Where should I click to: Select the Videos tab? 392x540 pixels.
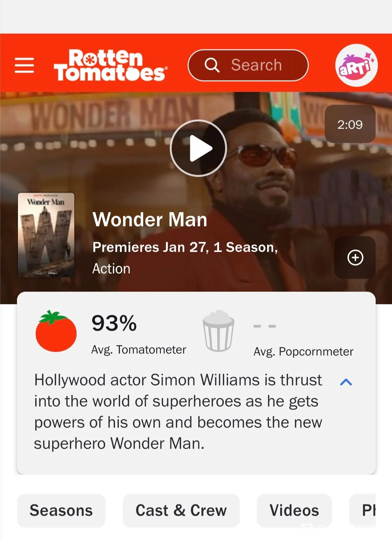[x=294, y=510]
